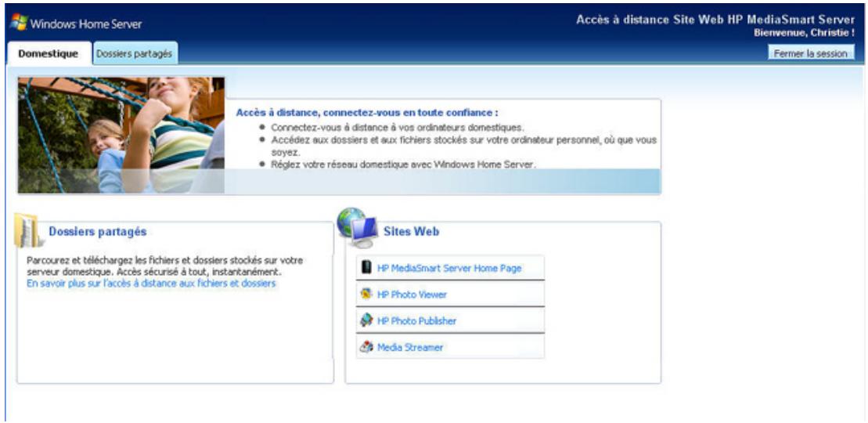Click the HP Photo Publisher icon
This screenshot has height=423, width=868.
pyautogui.click(x=366, y=320)
